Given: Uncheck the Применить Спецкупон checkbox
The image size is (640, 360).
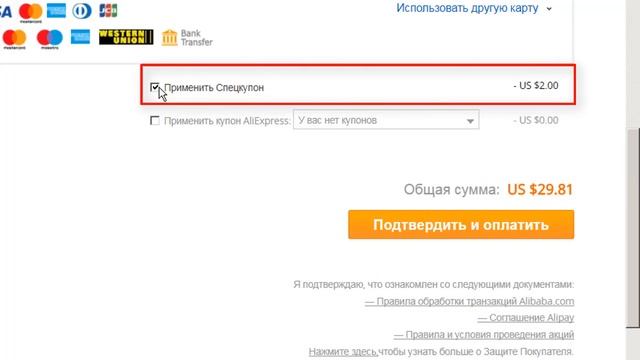Looking at the screenshot, I should click(x=155, y=87).
